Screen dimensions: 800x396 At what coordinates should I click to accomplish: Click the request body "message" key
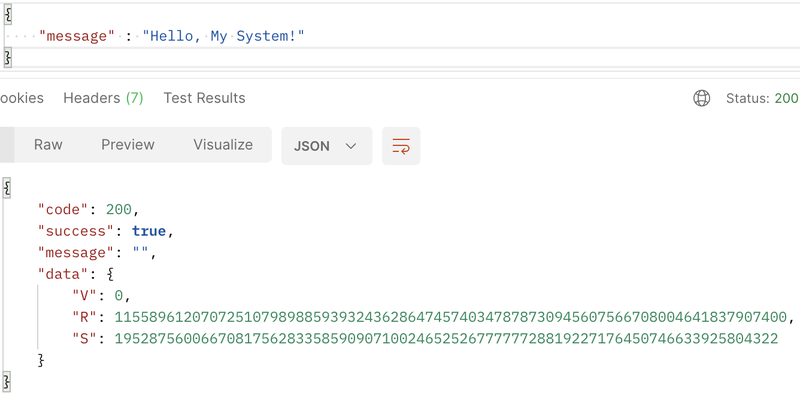click(x=77, y=36)
